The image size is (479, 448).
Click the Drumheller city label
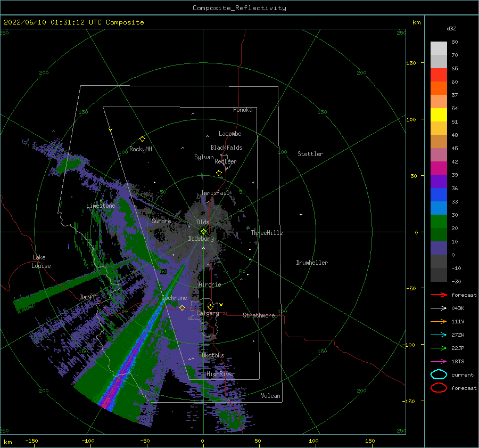[312, 263]
